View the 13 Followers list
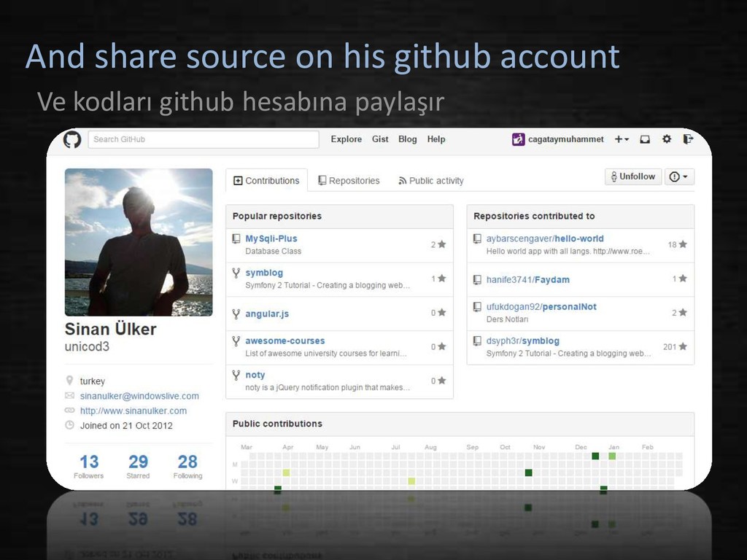747x560 pixels. tap(88, 466)
